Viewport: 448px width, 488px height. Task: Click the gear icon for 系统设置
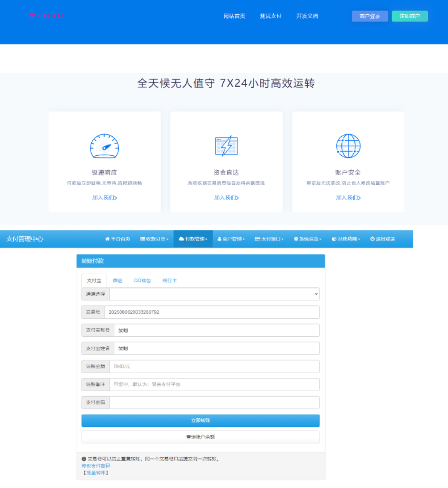(x=296, y=239)
